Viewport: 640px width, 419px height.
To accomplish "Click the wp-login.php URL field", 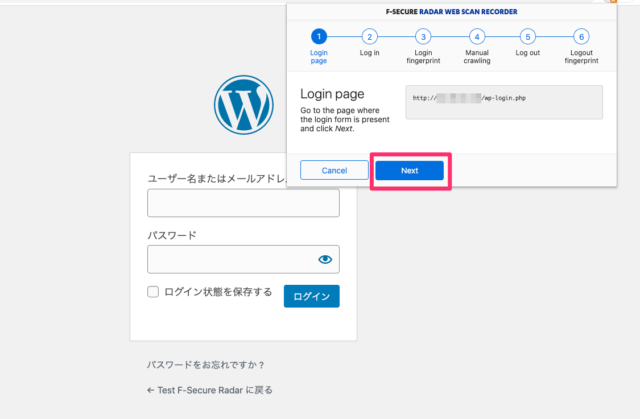I will point(503,102).
